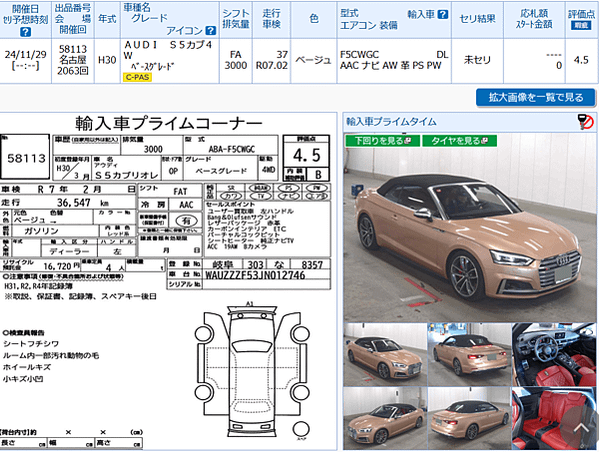Click the 昇順 sort badge under 評価点
Image resolution: width=599 pixels, height=452 pixels.
click(581, 26)
